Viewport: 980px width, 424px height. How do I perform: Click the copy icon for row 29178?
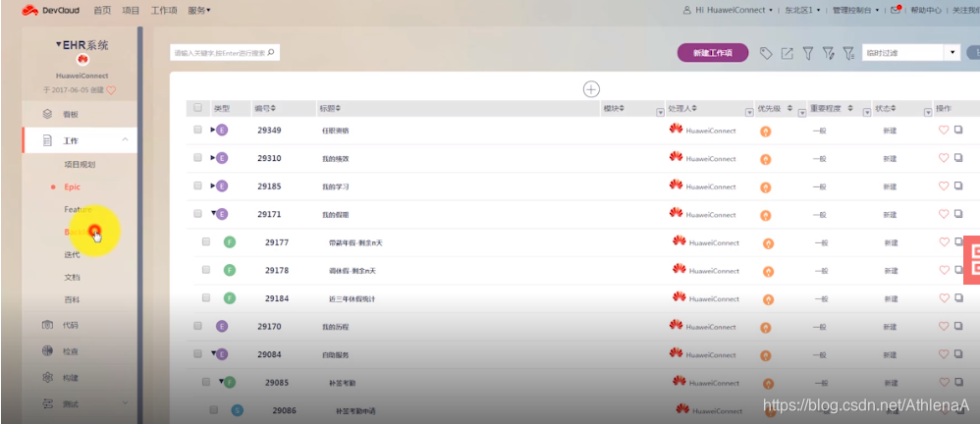958,270
